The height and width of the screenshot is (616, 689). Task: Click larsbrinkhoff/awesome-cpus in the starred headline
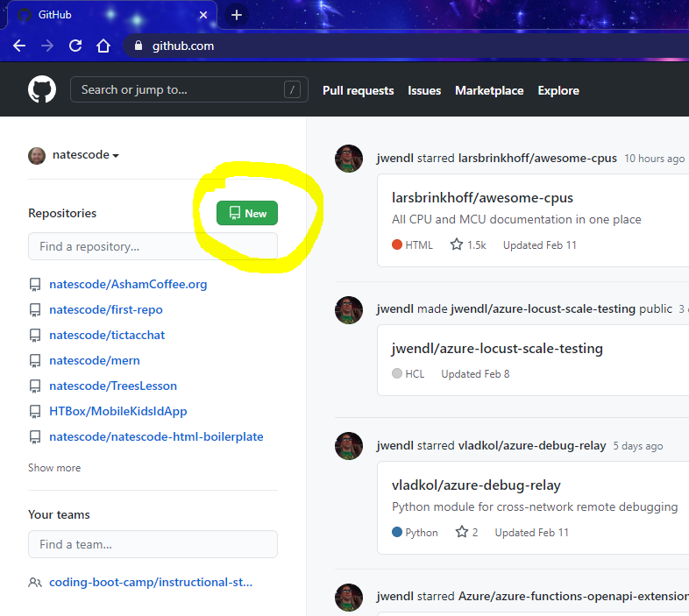[x=537, y=159]
